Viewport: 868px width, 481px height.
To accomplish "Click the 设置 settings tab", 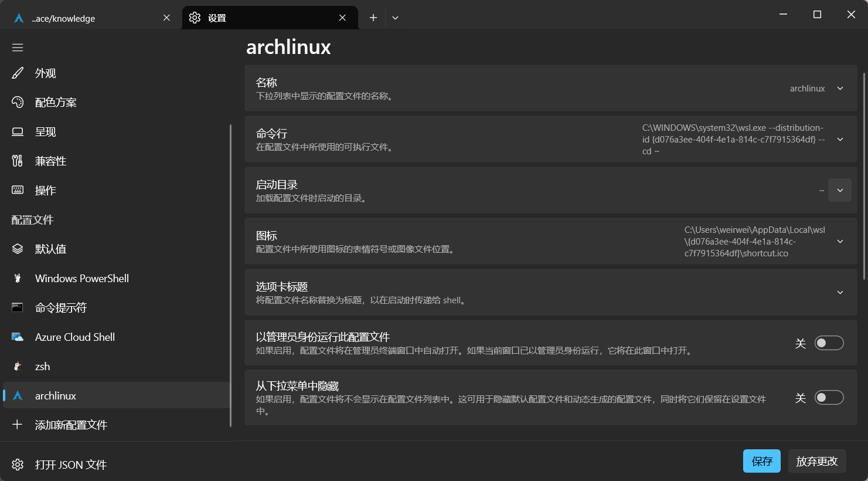I will tap(264, 18).
